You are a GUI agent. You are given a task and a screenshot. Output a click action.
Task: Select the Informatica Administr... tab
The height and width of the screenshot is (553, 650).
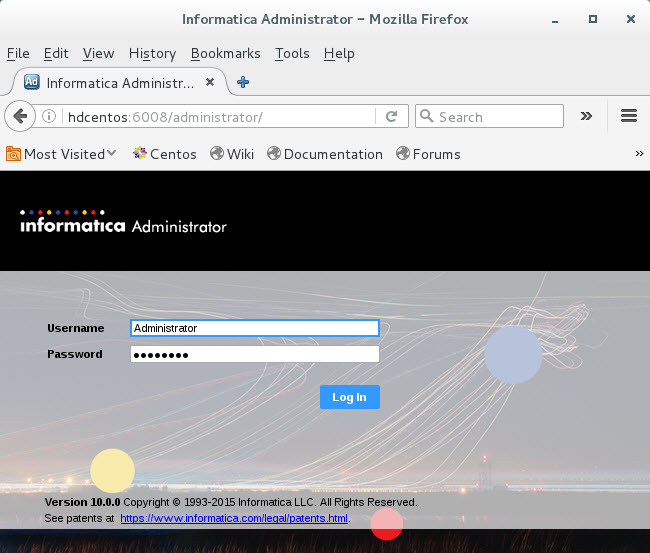(120, 82)
